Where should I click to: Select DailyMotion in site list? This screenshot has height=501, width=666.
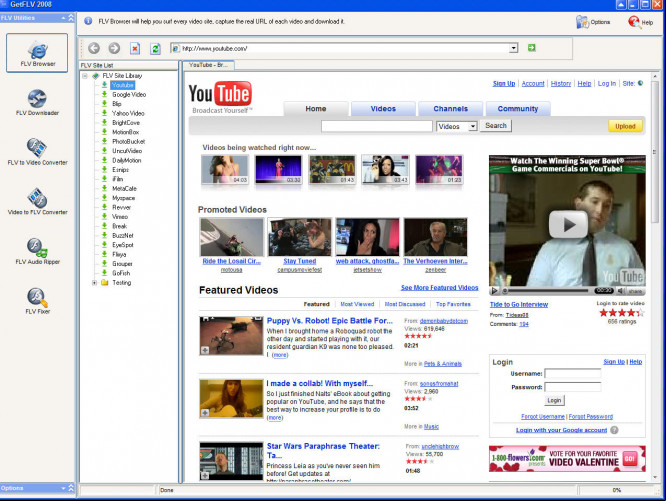pos(126,160)
